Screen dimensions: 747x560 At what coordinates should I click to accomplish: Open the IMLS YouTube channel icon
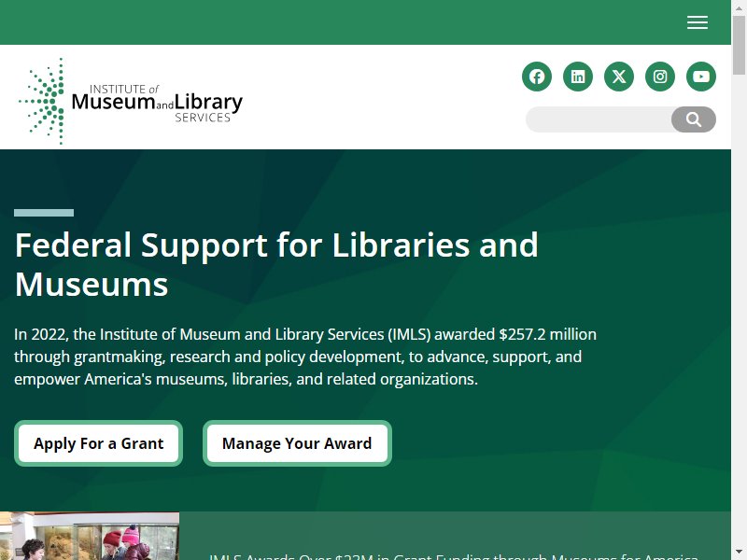[701, 77]
